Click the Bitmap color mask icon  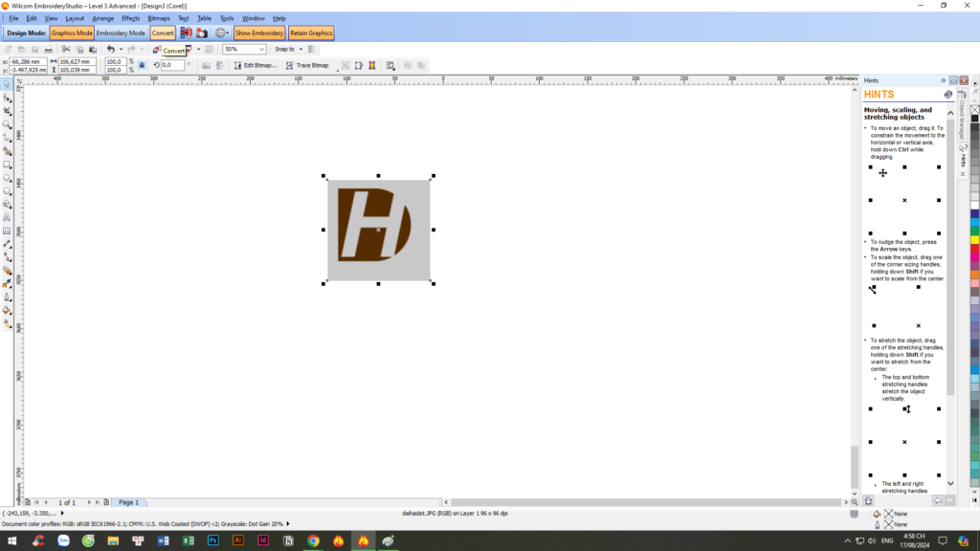tap(372, 66)
